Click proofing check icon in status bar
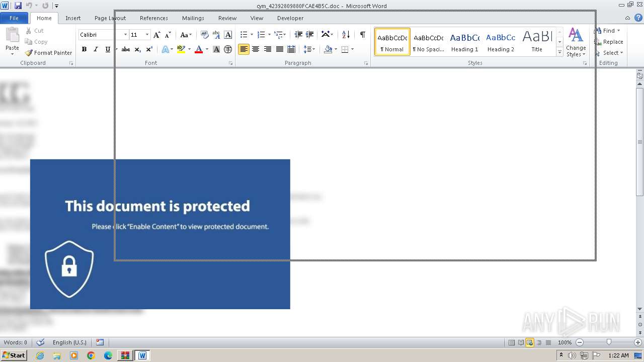 point(41,342)
